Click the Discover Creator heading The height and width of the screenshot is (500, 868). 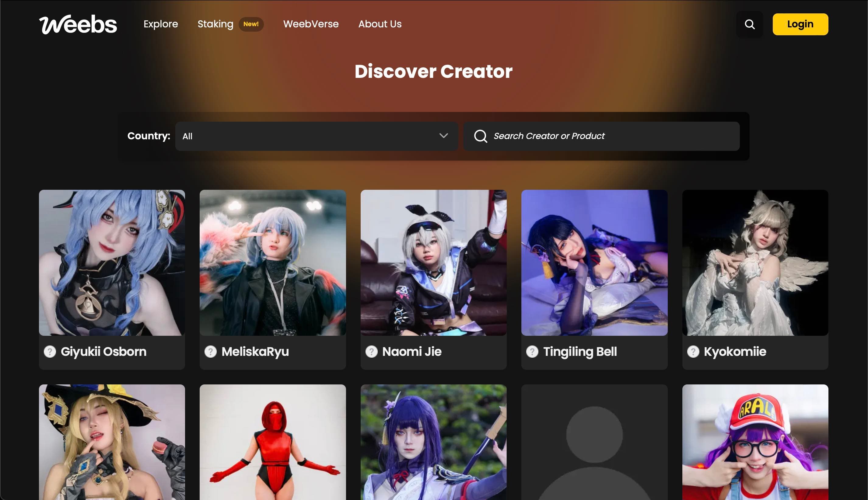[434, 71]
